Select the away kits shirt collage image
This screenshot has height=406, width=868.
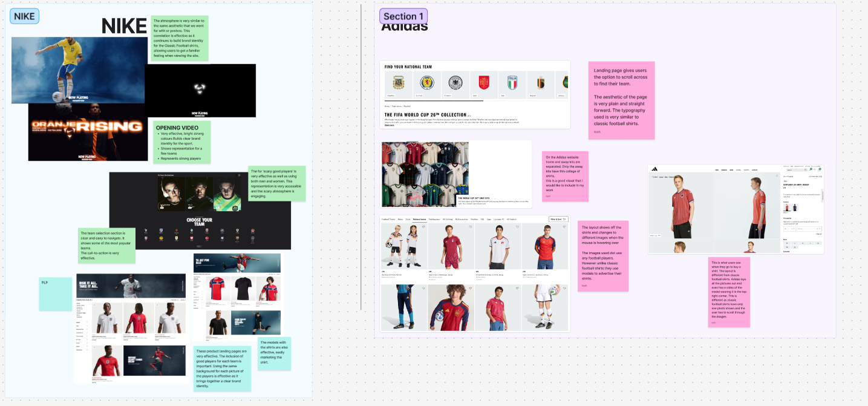pos(425,174)
